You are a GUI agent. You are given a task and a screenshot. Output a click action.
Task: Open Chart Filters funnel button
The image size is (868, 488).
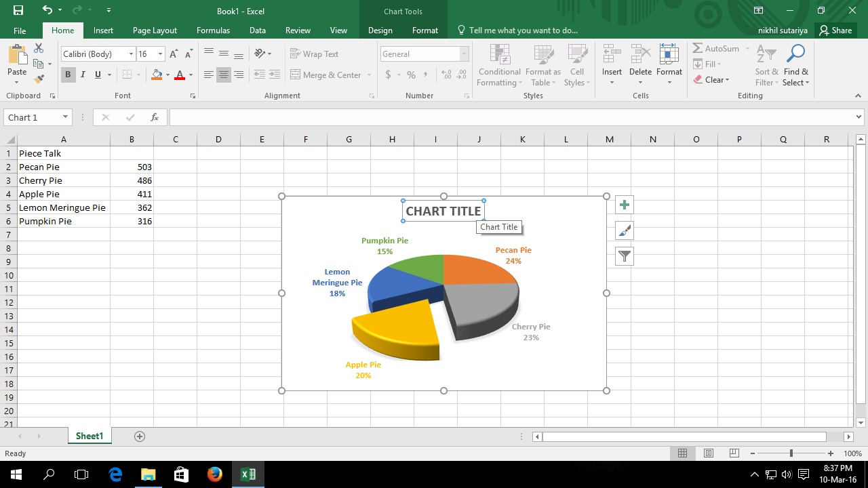[625, 256]
